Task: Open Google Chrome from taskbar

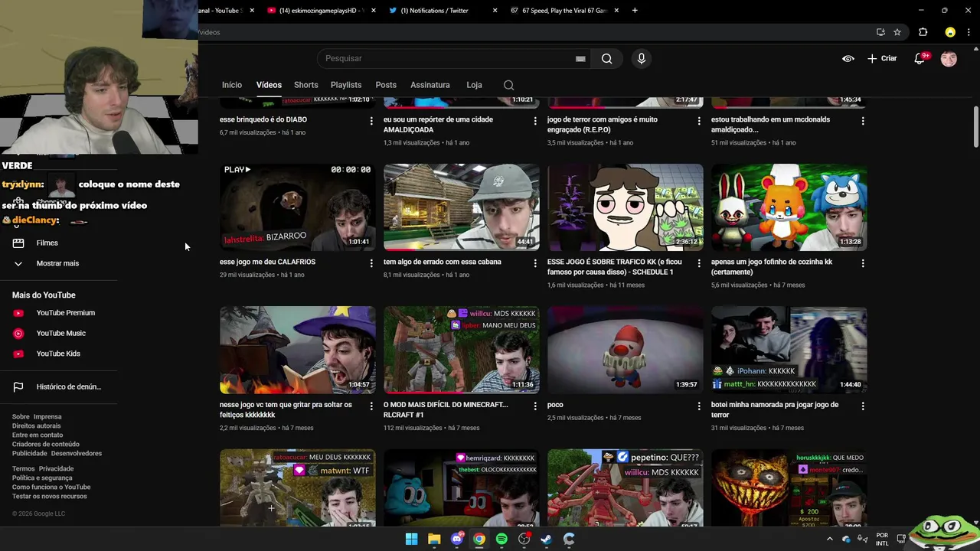Action: click(479, 539)
